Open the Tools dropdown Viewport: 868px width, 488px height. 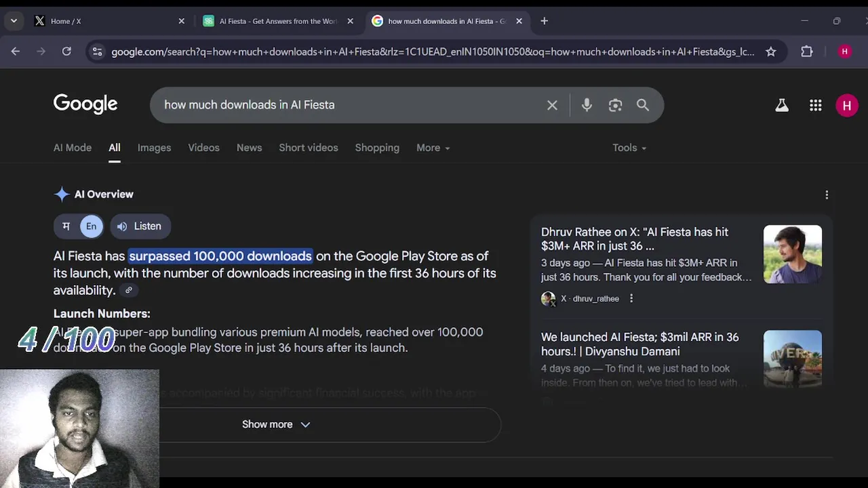pos(629,148)
